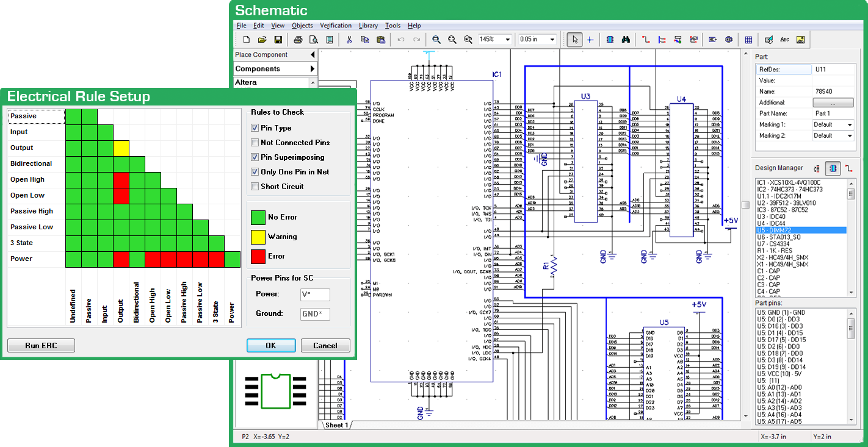
Task: Select the Cut scissors icon
Action: pyautogui.click(x=349, y=40)
